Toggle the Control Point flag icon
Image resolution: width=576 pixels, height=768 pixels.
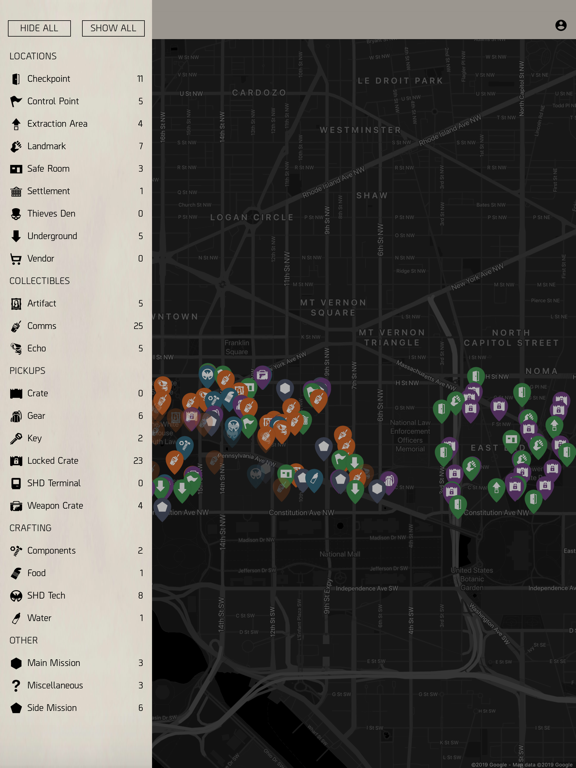point(16,101)
